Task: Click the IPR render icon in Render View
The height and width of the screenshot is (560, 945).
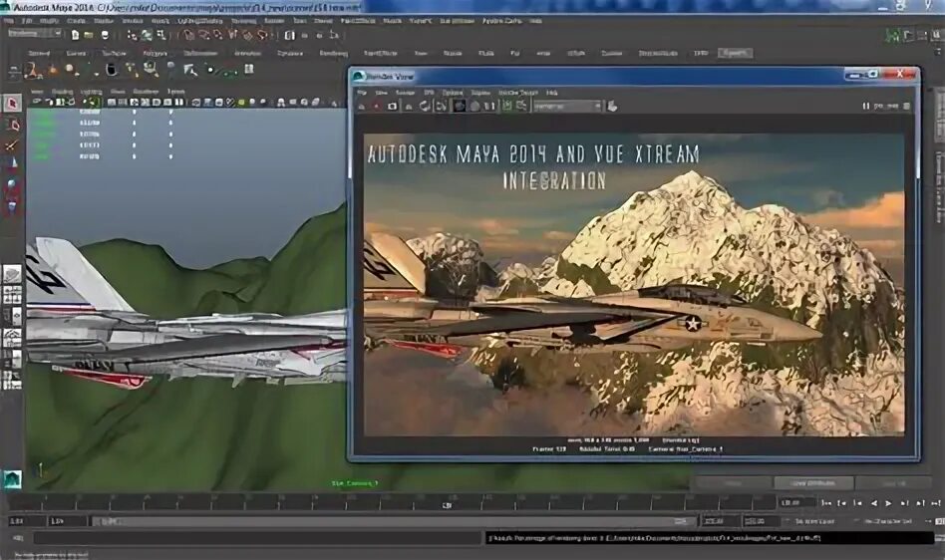Action: [x=410, y=106]
